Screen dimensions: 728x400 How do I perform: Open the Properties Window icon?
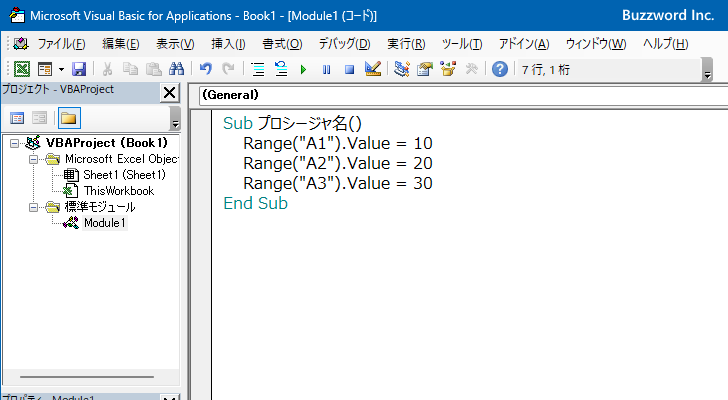click(x=425, y=69)
